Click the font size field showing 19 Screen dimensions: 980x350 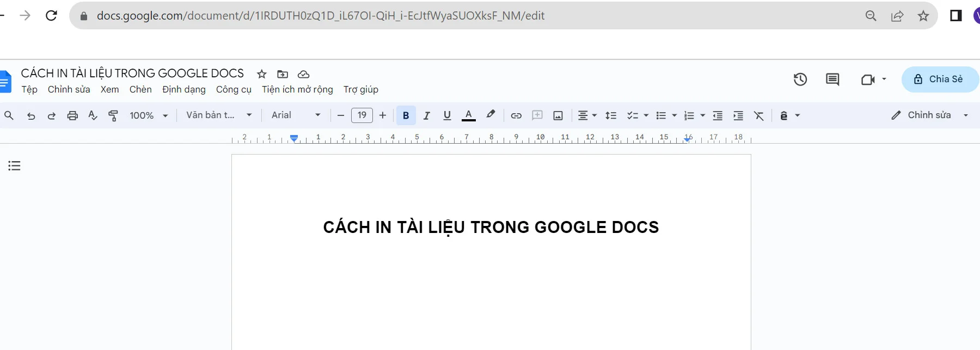pos(362,115)
